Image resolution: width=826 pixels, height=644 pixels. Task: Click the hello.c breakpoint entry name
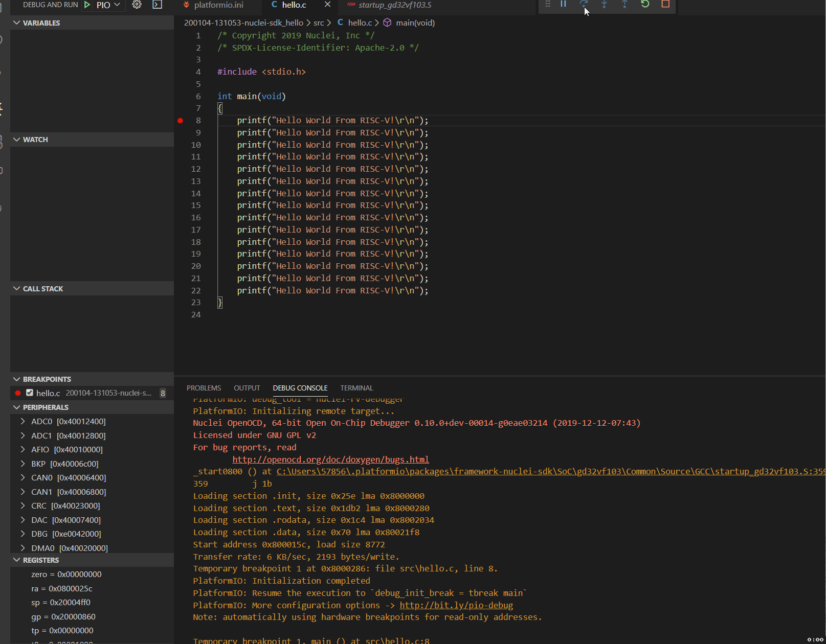click(x=48, y=393)
